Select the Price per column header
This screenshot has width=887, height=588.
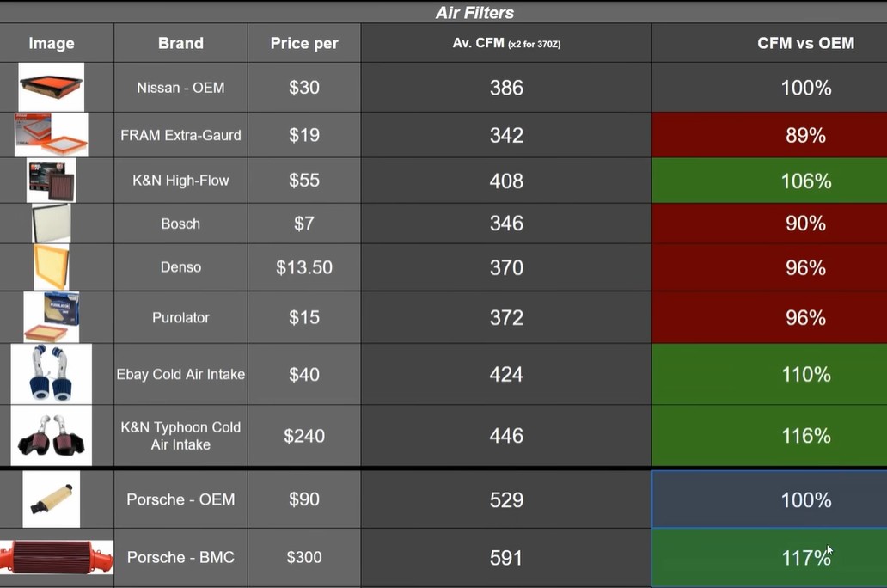point(304,43)
